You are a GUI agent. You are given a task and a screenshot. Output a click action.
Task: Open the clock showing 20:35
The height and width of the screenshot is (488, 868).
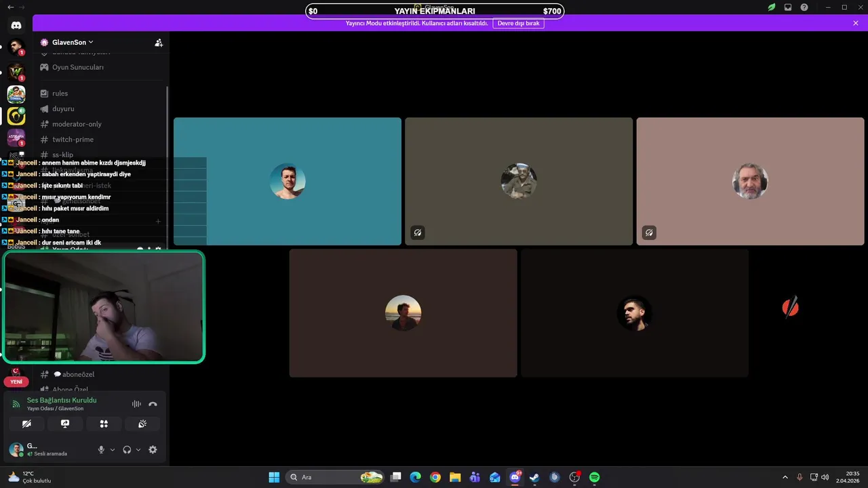pyautogui.click(x=848, y=477)
